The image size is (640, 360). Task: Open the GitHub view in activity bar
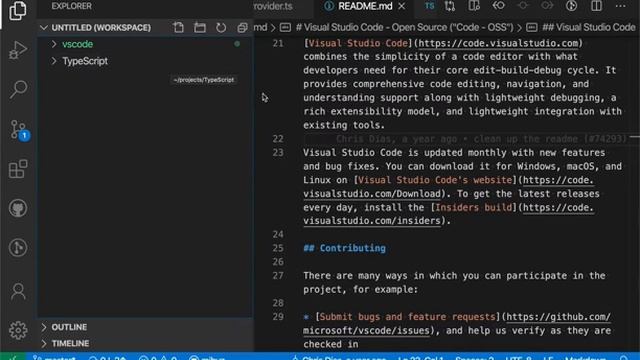coord(18,208)
